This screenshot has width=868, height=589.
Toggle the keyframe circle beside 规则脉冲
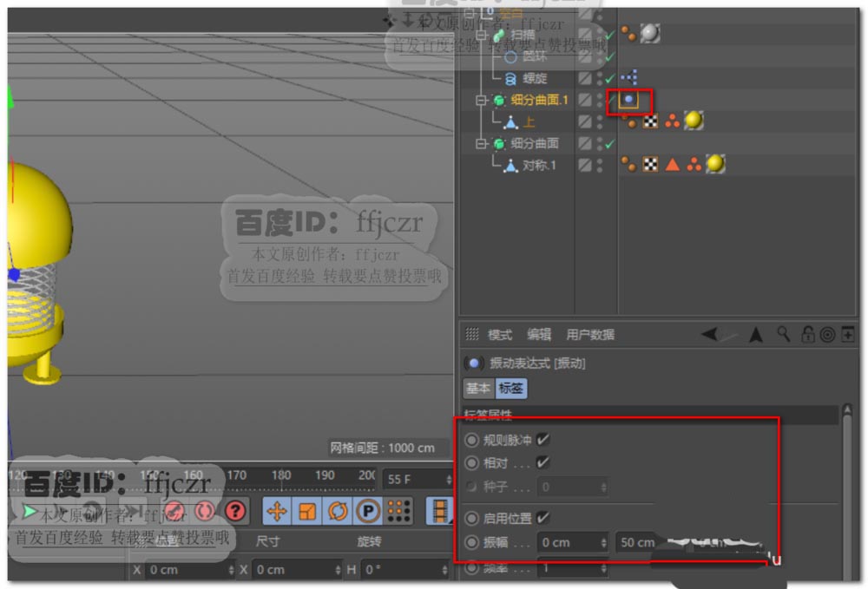(x=471, y=440)
